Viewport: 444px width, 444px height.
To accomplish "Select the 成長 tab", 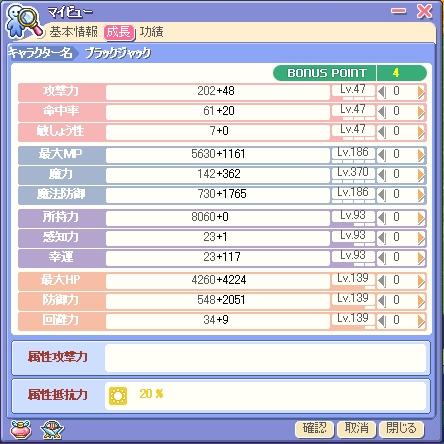I will click(x=119, y=32).
